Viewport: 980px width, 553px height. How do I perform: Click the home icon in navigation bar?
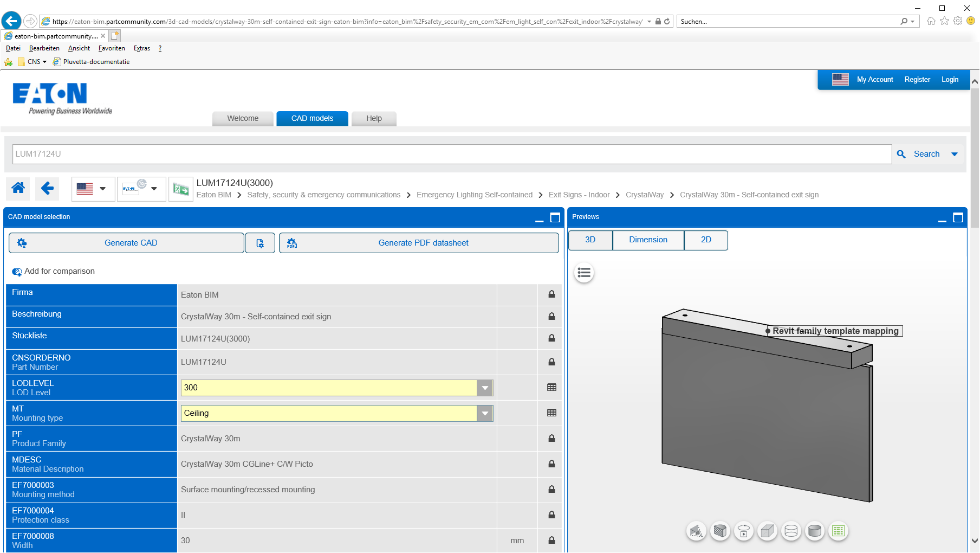[x=18, y=189]
